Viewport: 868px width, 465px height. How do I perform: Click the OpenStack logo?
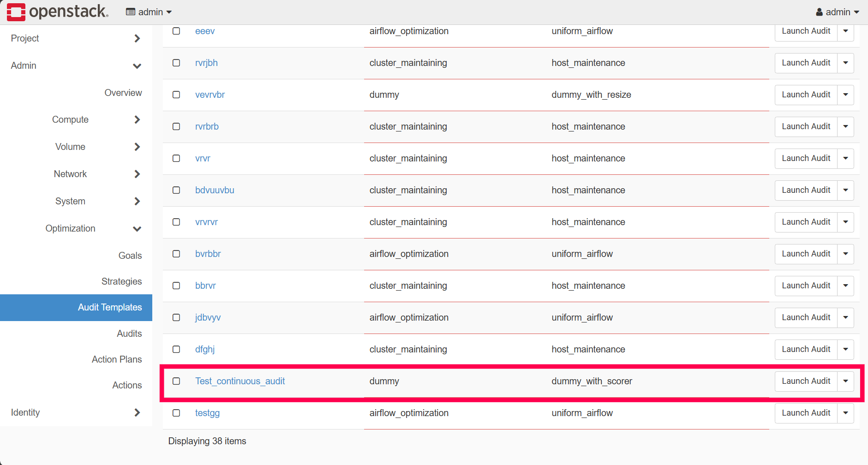(x=58, y=12)
